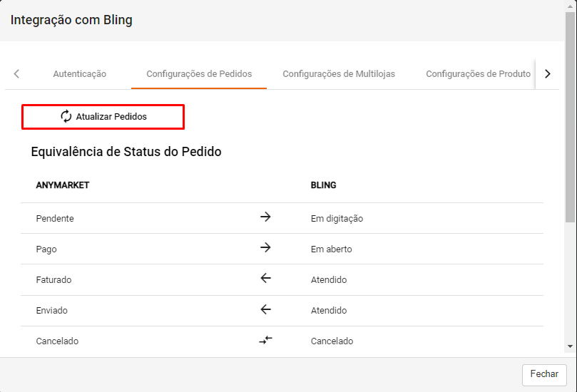Switch to the Autenticação tab

pos(79,74)
